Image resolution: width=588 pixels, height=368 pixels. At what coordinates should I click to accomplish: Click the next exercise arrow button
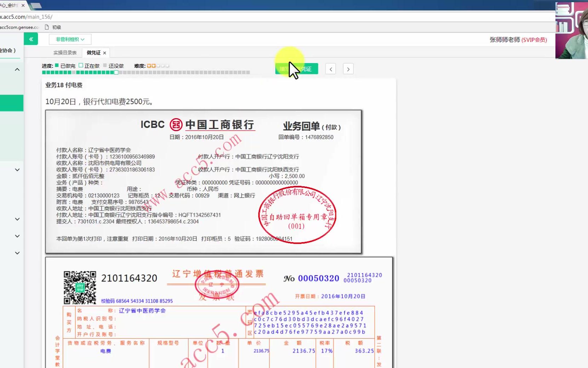tap(348, 69)
